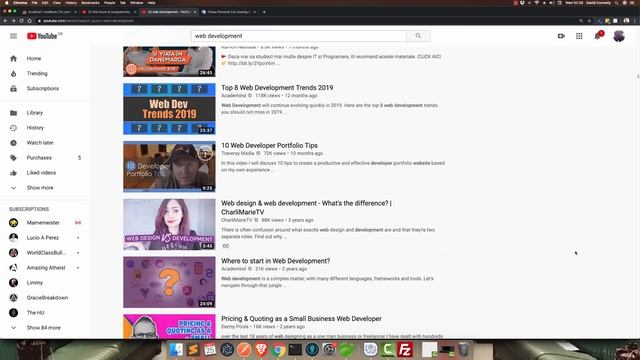Click the browser forward arrow
640x360 pixels.
[x=13, y=20]
